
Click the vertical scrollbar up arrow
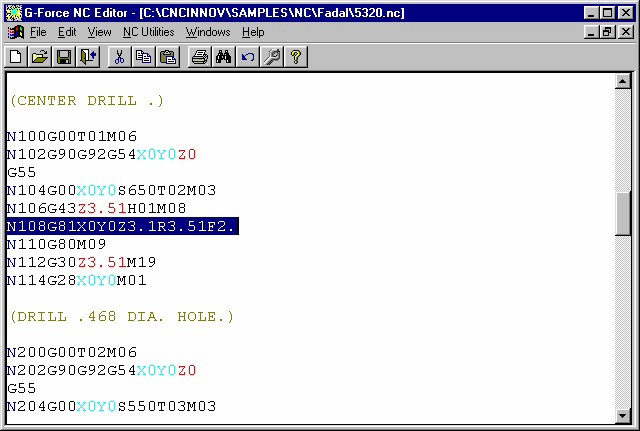pyautogui.click(x=622, y=81)
